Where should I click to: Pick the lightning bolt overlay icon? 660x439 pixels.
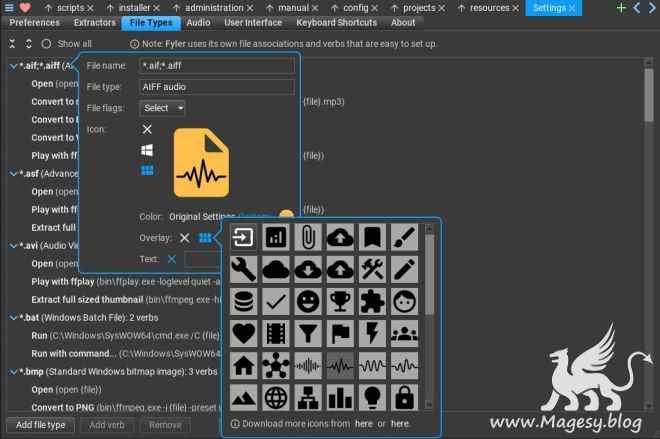(372, 333)
